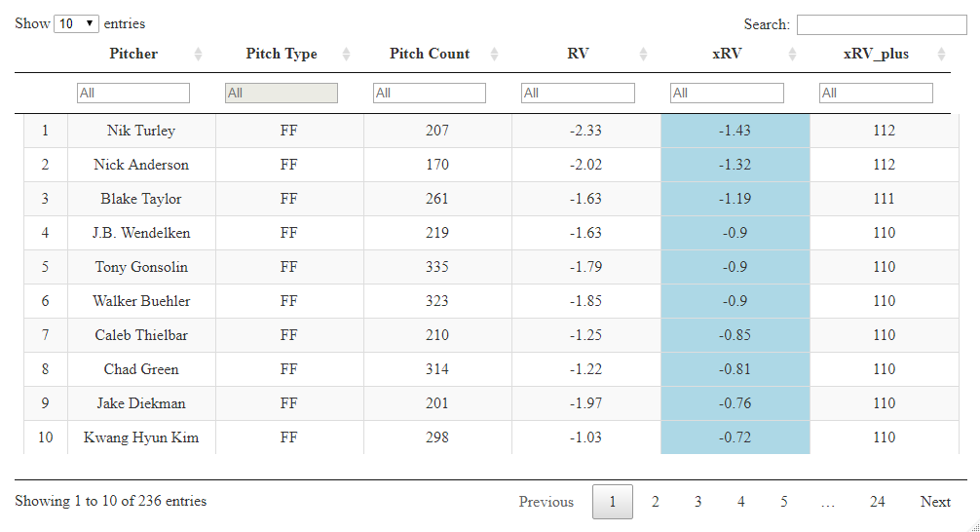Viewport: 980px width, 532px height.
Task: Click the Previous page button
Action: coord(546,502)
